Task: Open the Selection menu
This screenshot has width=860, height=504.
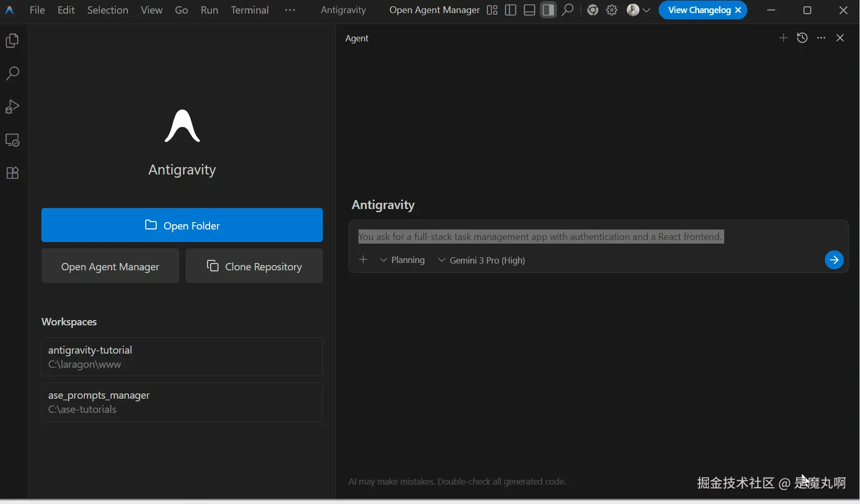Action: point(107,10)
